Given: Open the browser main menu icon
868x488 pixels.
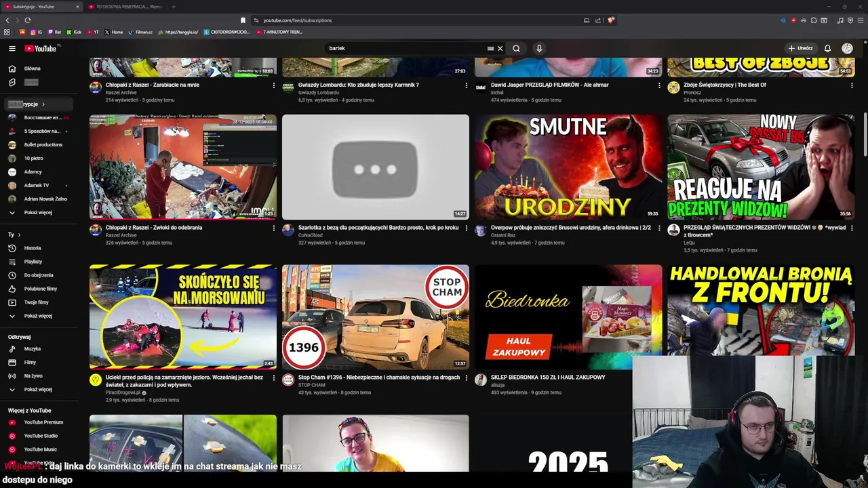Looking at the screenshot, I should point(861,20).
